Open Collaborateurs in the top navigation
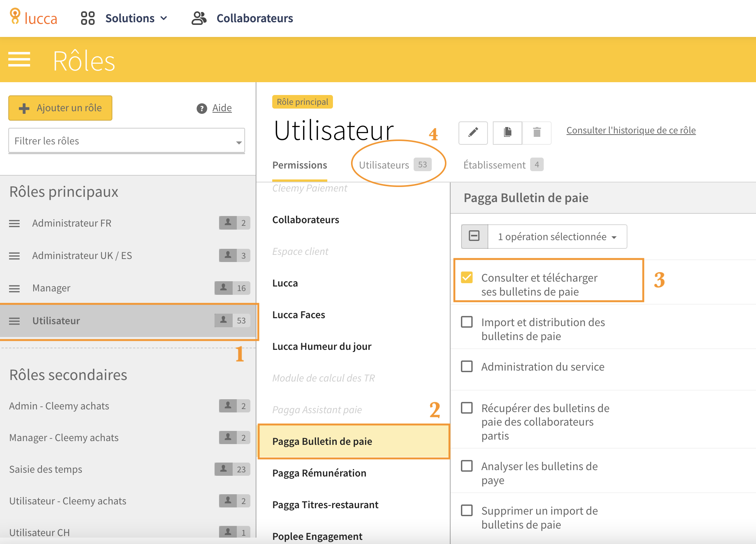The image size is (756, 544). [255, 18]
